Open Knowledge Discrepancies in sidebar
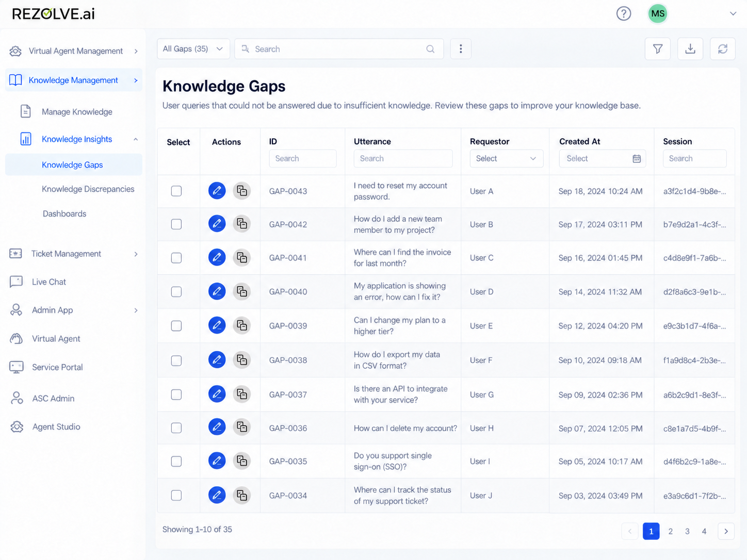The height and width of the screenshot is (560, 747). click(x=88, y=189)
